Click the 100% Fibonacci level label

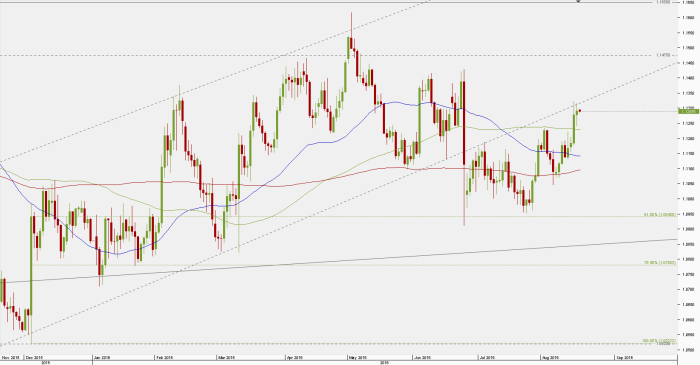tap(659, 341)
